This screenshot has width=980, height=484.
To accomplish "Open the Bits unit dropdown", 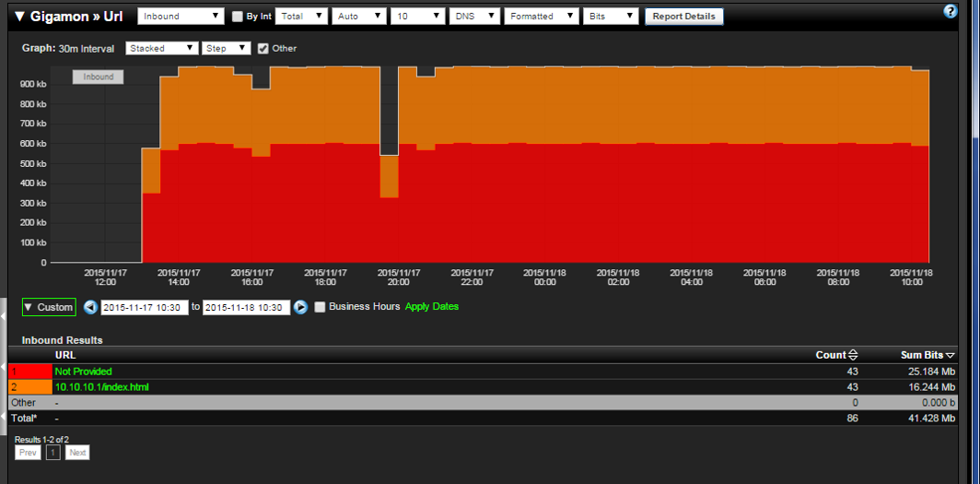I will (x=611, y=17).
